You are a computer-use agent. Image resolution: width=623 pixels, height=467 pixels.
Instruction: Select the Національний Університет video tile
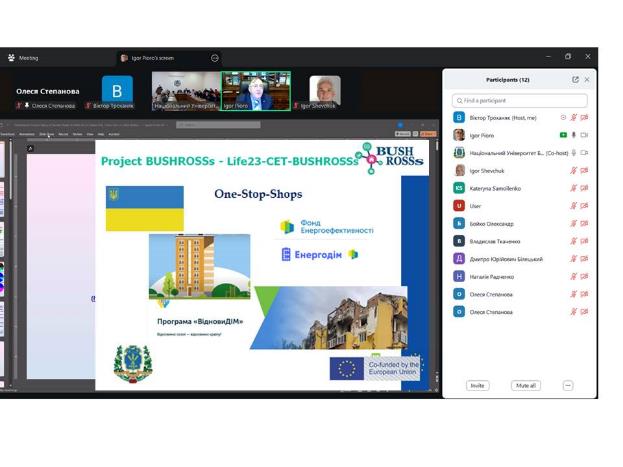pos(186,91)
